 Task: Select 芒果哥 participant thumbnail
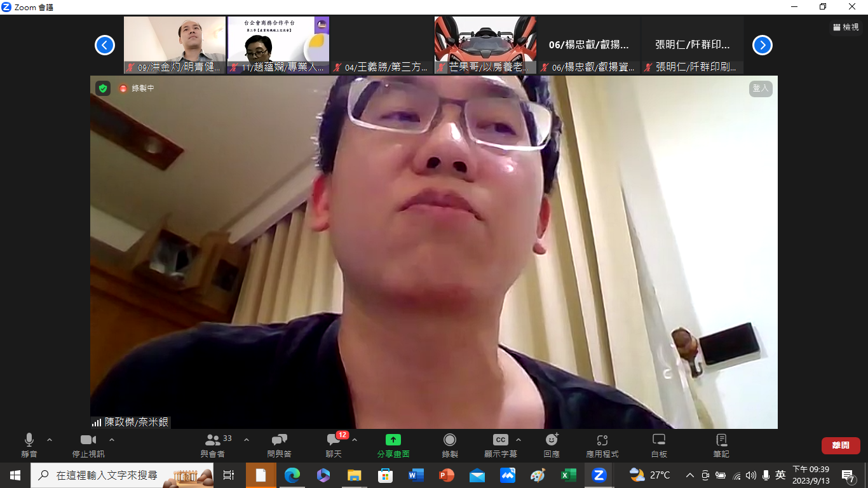485,45
